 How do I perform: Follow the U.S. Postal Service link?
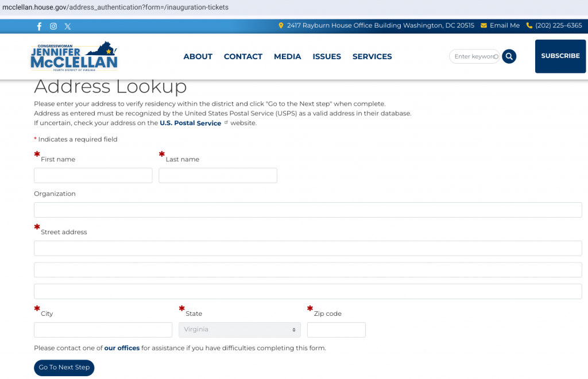pos(190,123)
